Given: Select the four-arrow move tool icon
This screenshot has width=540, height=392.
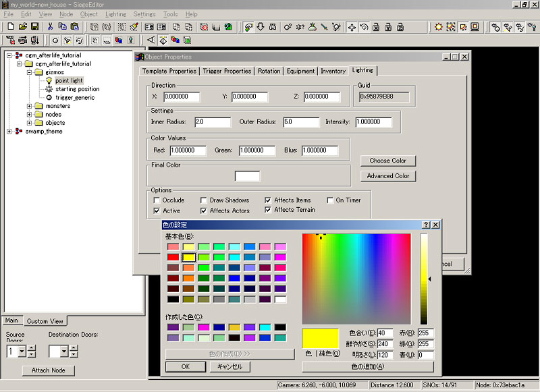Looking at the screenshot, I should click(x=352, y=27).
